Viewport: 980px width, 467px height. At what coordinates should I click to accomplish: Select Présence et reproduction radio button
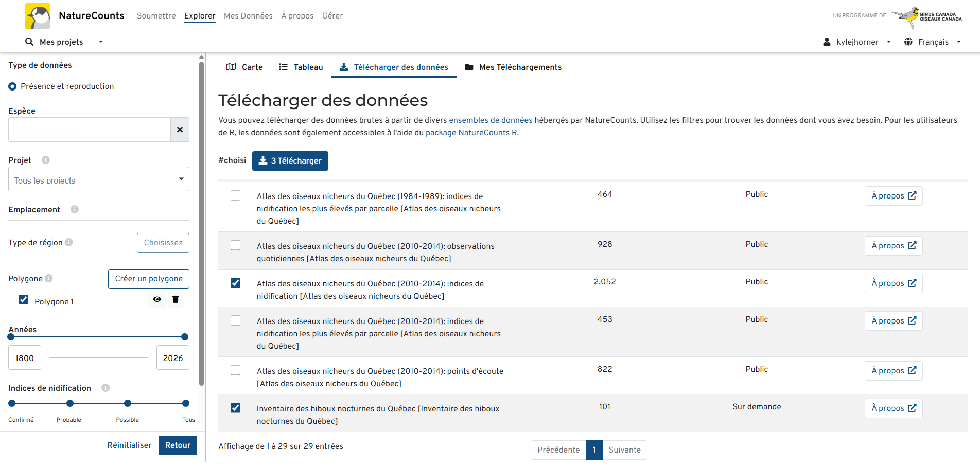pos(12,86)
